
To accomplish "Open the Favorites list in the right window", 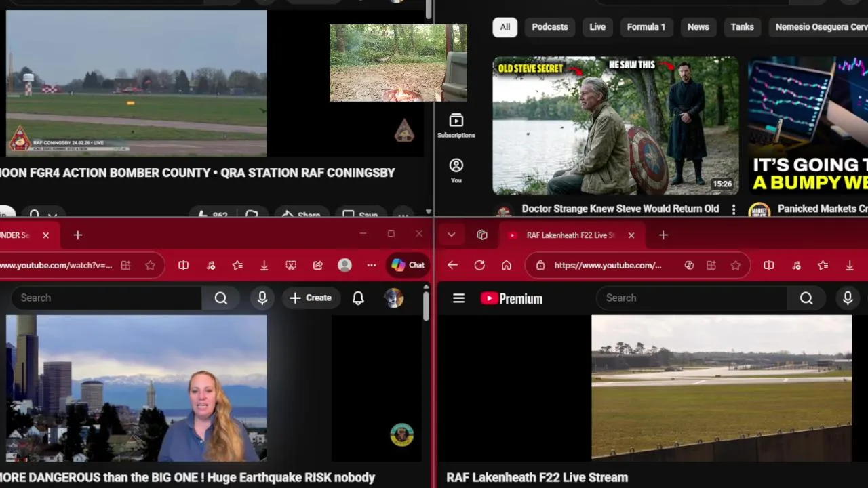I will pyautogui.click(x=823, y=266).
